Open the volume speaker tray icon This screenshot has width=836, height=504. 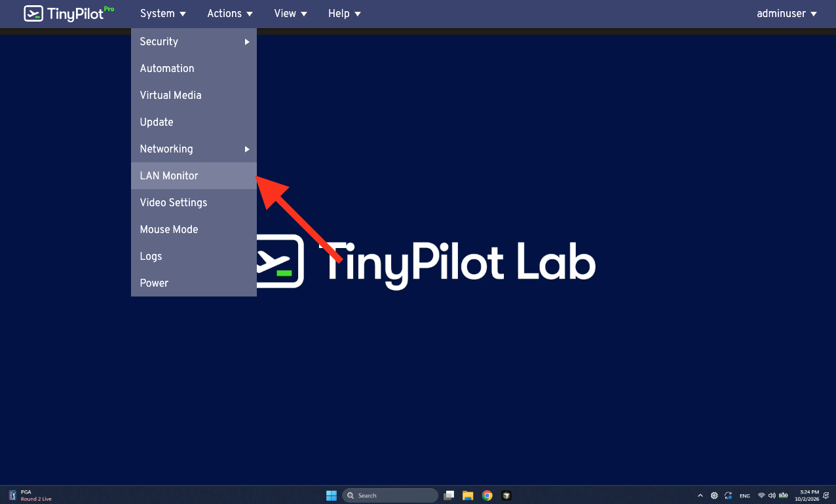(772, 495)
